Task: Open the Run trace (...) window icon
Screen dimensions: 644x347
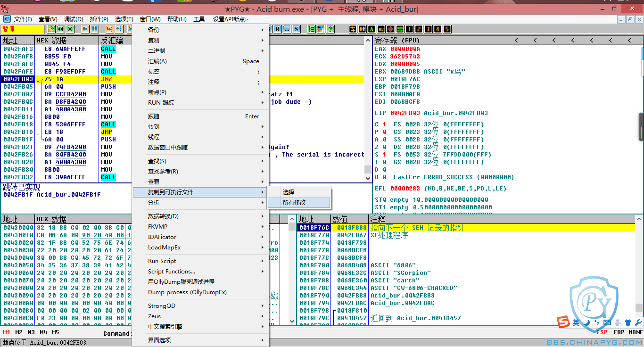Action: click(287, 29)
